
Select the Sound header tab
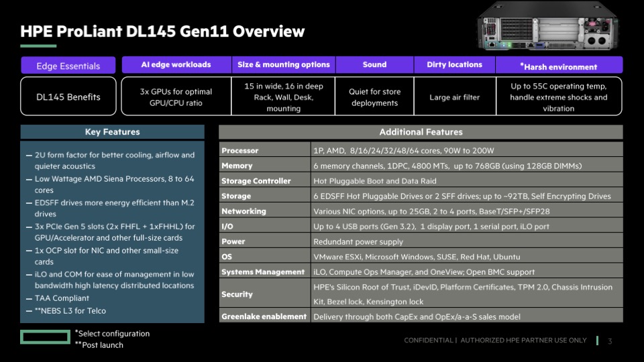[374, 65]
